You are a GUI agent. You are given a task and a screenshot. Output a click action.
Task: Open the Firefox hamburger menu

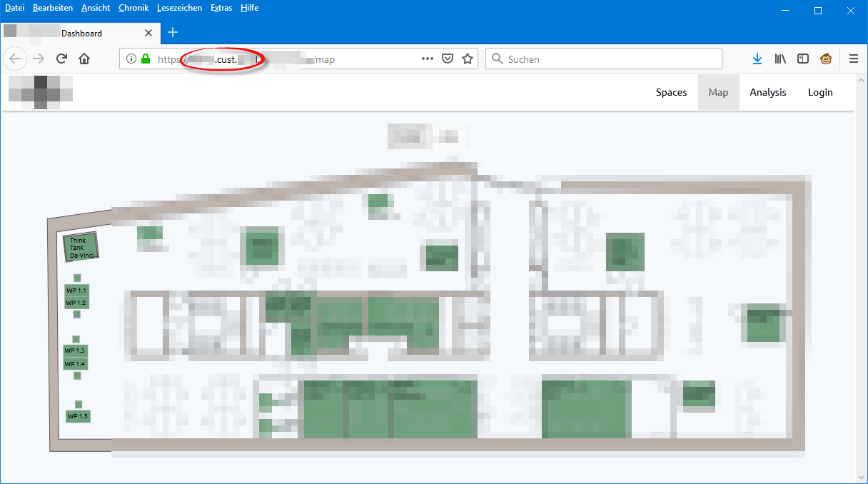(853, 59)
